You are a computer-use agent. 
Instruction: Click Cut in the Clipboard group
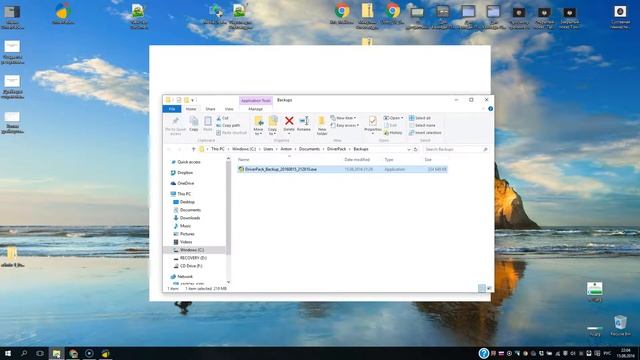[222, 118]
